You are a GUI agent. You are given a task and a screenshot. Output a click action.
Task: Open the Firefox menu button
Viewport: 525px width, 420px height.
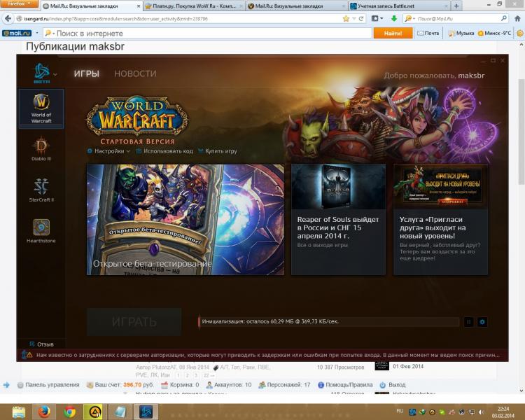coord(20,3)
